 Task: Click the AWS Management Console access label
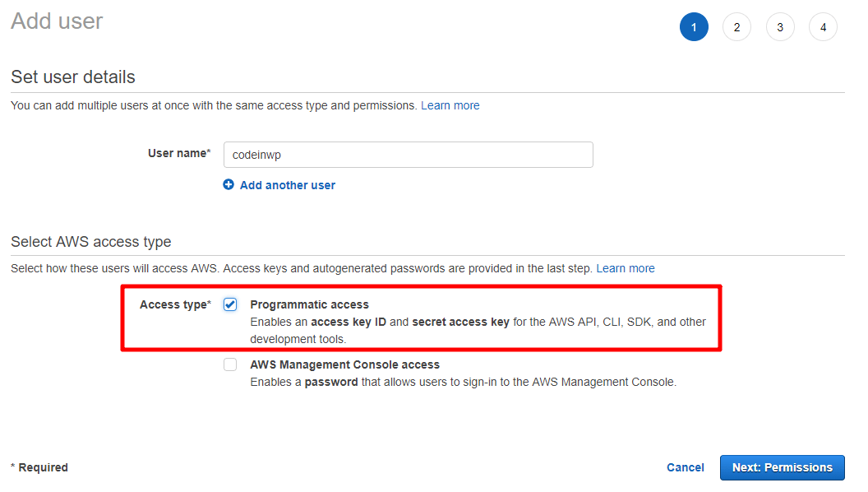click(x=345, y=364)
